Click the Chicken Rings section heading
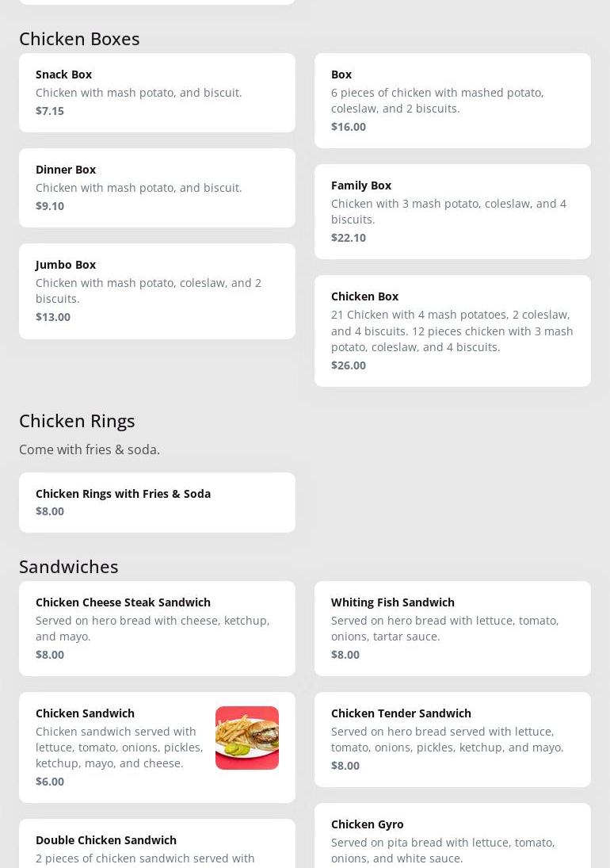 click(x=77, y=420)
